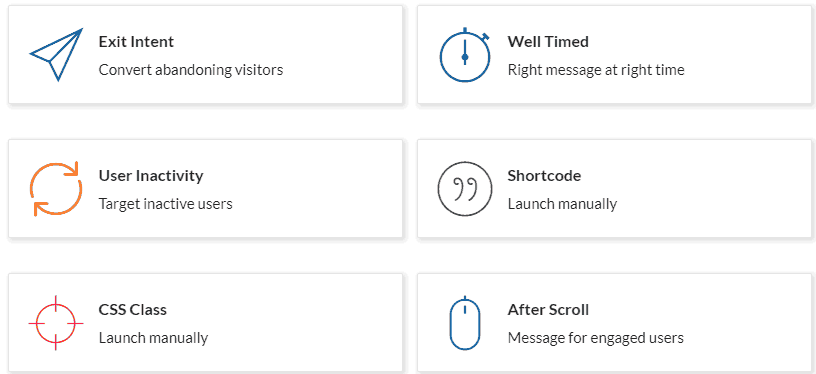Click the blue mouse After Scroll icon
This screenshot has height=374, width=816.
coord(465,323)
